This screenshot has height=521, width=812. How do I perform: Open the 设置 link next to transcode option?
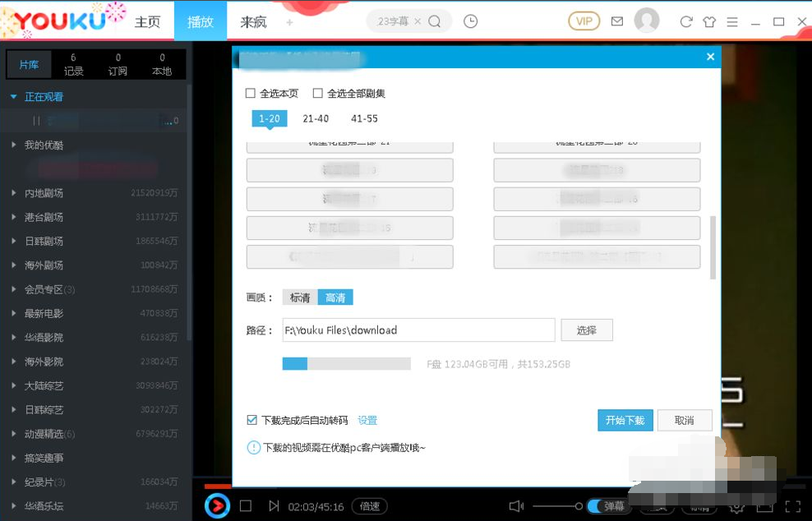pyautogui.click(x=367, y=420)
